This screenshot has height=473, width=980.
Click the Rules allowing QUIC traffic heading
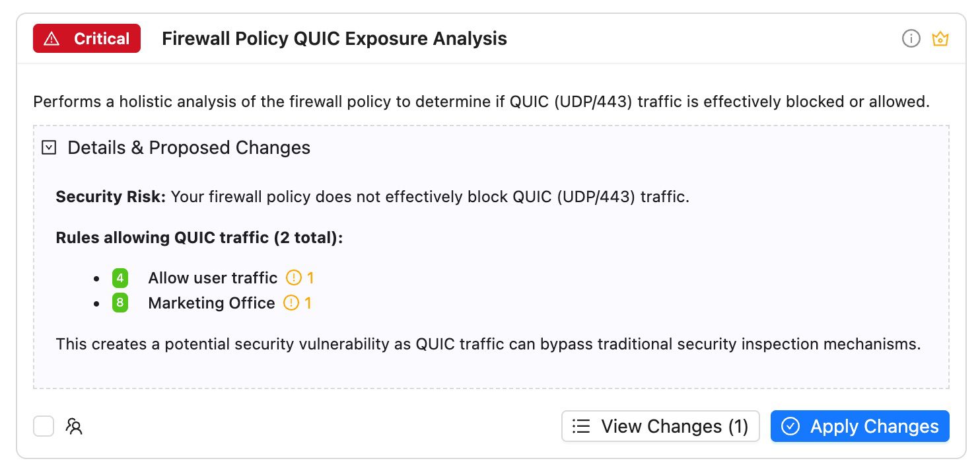(199, 238)
